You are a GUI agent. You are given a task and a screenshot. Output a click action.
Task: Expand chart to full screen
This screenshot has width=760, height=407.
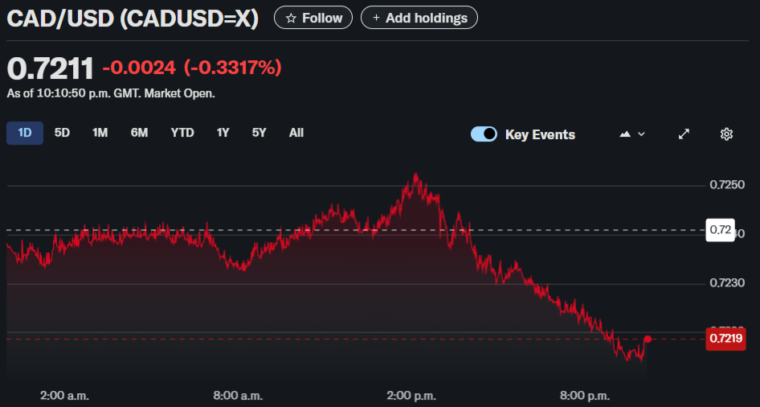(x=684, y=134)
